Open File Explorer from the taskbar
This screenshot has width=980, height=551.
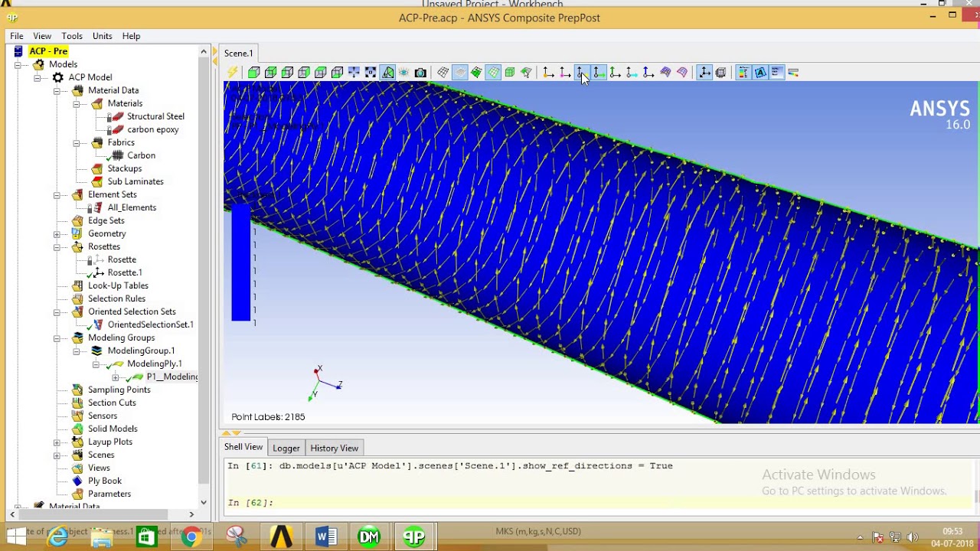click(103, 537)
